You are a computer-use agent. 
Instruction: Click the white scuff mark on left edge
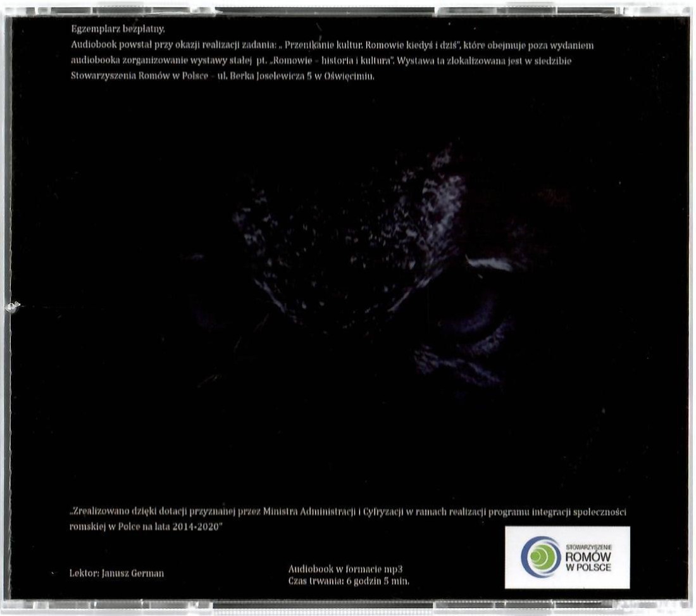pos(12,306)
